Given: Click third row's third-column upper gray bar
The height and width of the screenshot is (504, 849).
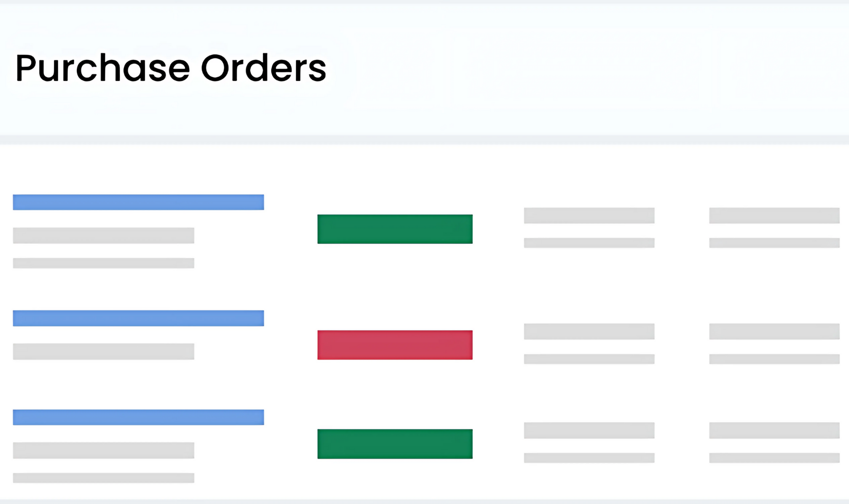Looking at the screenshot, I should [589, 430].
